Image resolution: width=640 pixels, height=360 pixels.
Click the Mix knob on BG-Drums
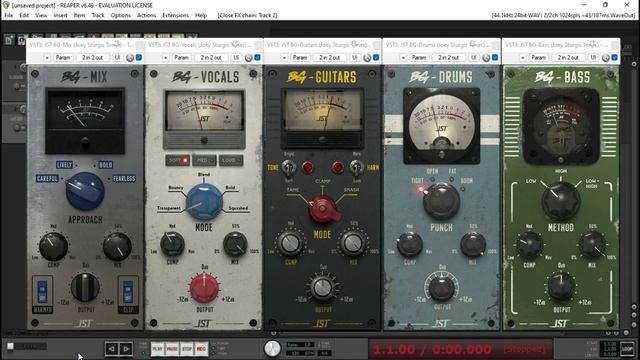(x=473, y=244)
